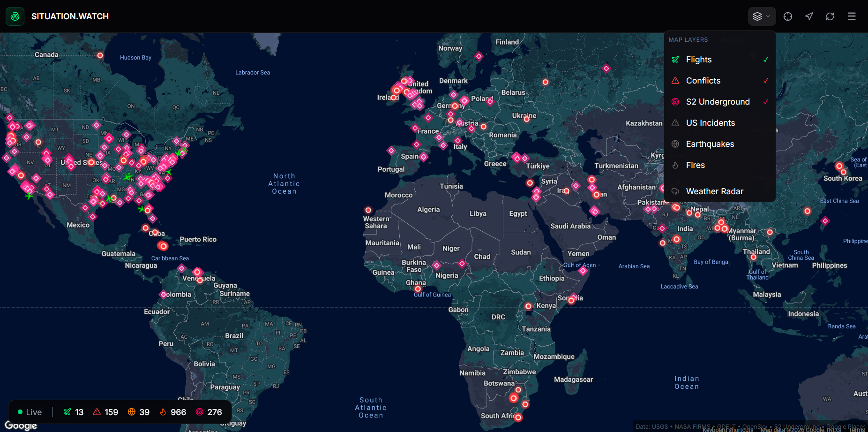Open the Terms link in map footer
Viewport: 868px width, 432px height.
pos(856,429)
